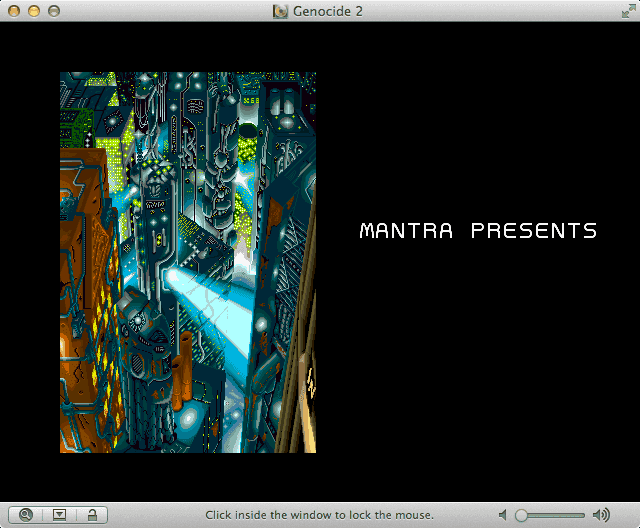Click the lock-the-mouse status message

pos(320,515)
